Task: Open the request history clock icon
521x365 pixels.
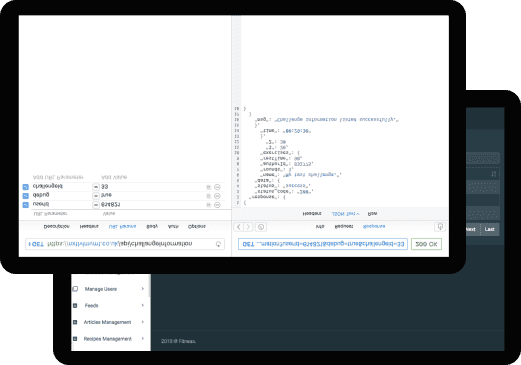Action: (261, 227)
